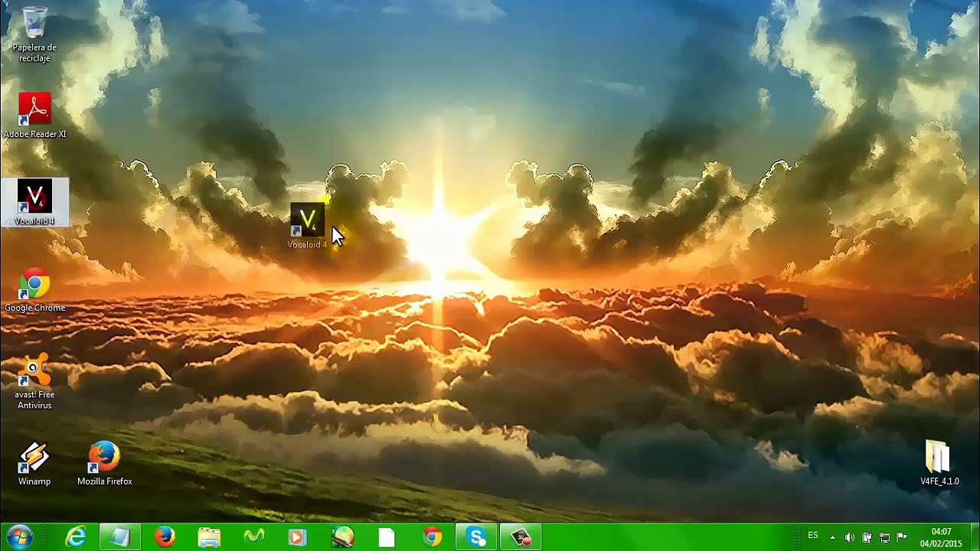Select the Google Chrome desktop shortcut
The image size is (980, 551).
tap(34, 290)
